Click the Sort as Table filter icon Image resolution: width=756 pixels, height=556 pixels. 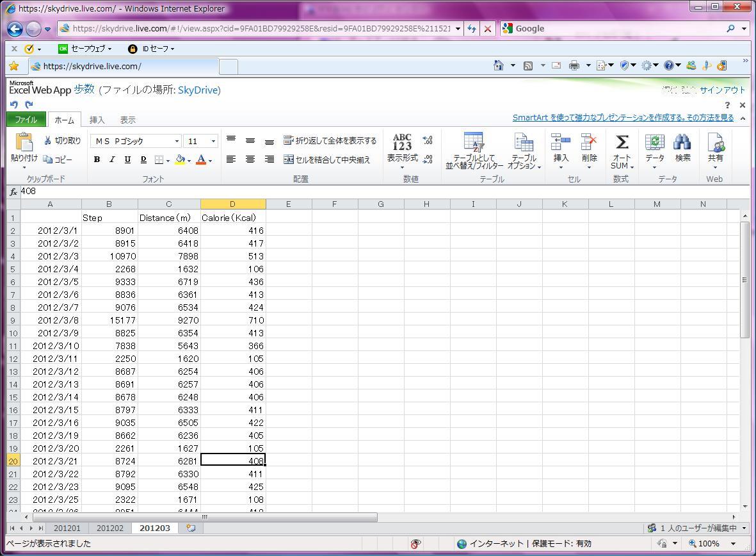(x=474, y=142)
